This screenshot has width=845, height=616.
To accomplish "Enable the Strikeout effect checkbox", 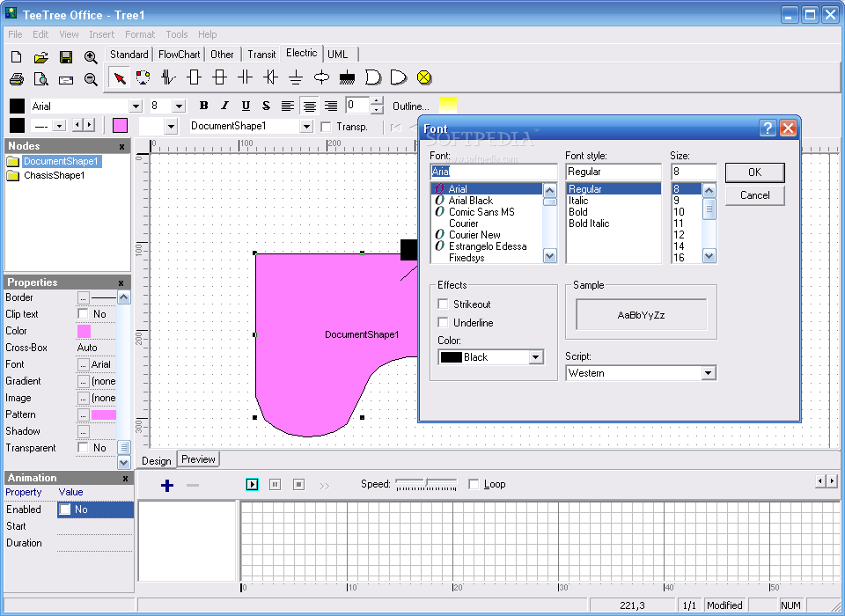I will pyautogui.click(x=443, y=304).
